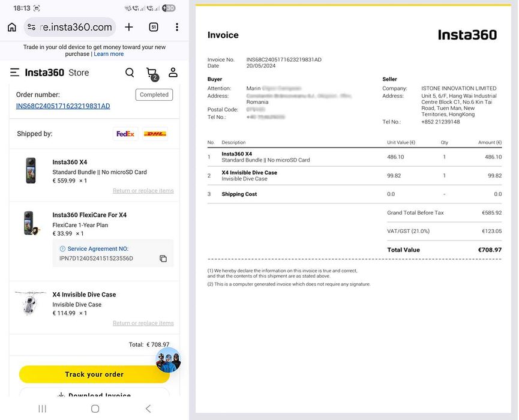Open the tab switcher showing 51 tabs
Viewport: 519px width, 420px height.
click(x=154, y=27)
